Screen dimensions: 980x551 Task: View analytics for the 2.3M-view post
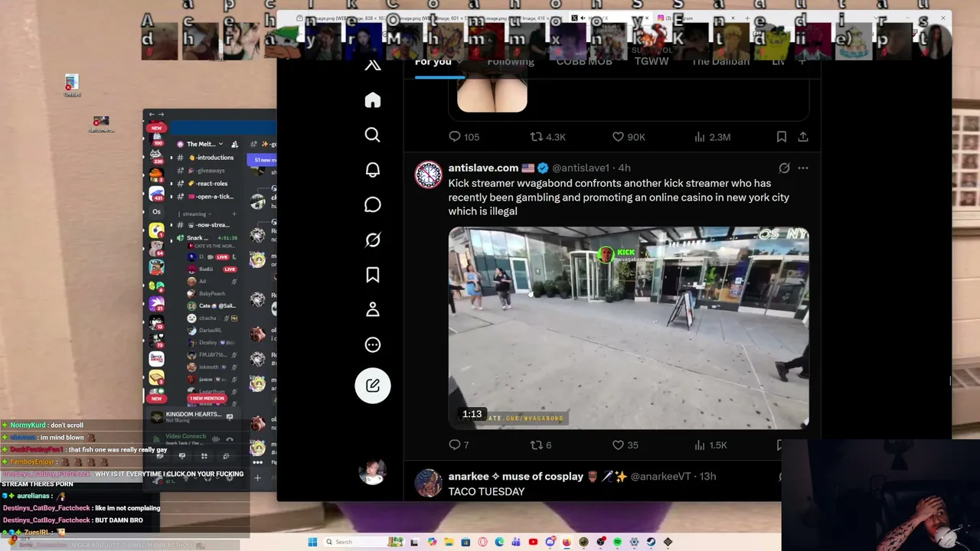[x=712, y=137]
